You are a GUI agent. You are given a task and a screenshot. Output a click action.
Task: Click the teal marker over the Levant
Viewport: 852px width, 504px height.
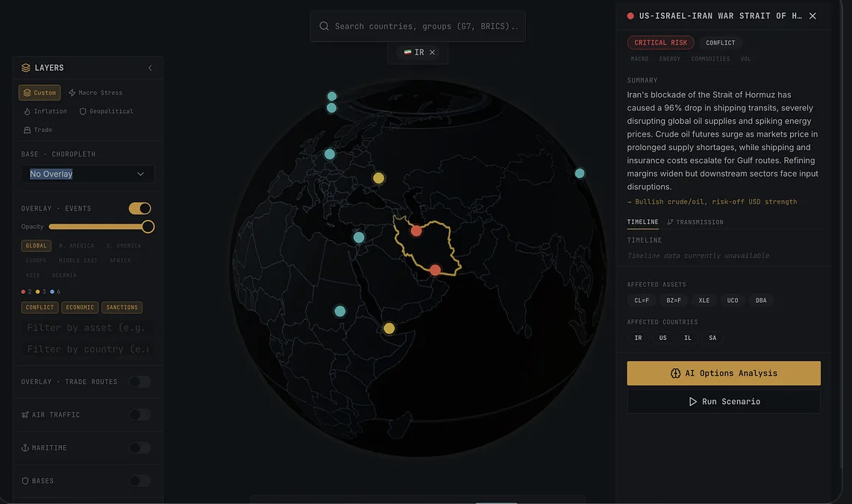tap(359, 237)
